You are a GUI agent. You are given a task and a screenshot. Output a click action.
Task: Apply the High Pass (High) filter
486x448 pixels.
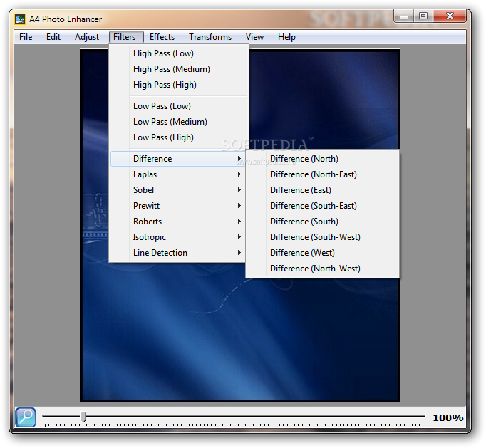pyautogui.click(x=179, y=85)
